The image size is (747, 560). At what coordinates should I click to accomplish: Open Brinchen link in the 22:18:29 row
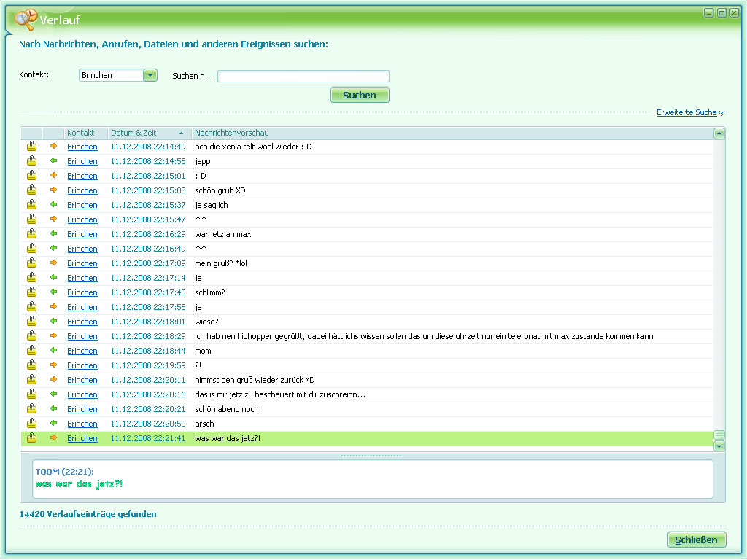[82, 336]
